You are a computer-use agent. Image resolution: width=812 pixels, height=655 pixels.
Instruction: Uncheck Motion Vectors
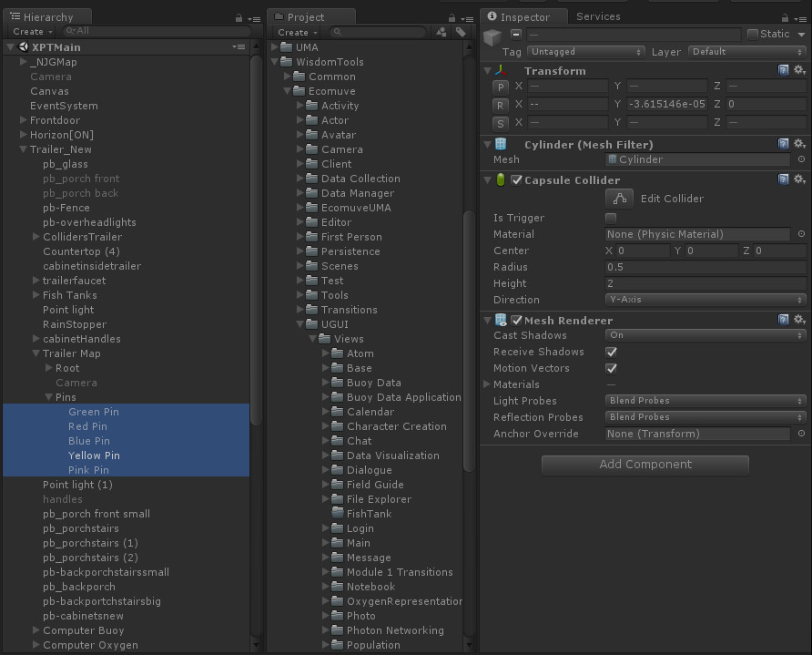click(611, 368)
